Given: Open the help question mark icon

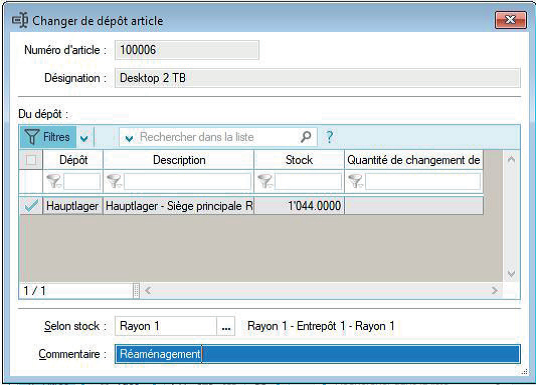Looking at the screenshot, I should point(329,137).
